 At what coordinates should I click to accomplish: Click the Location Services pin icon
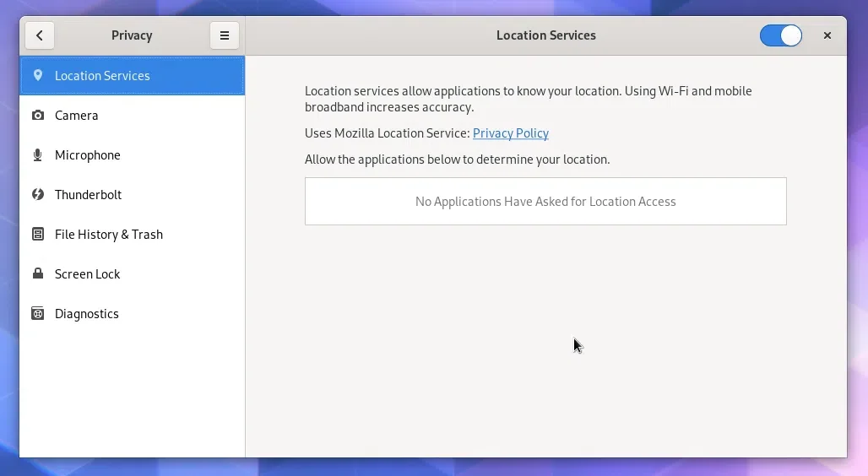point(38,75)
